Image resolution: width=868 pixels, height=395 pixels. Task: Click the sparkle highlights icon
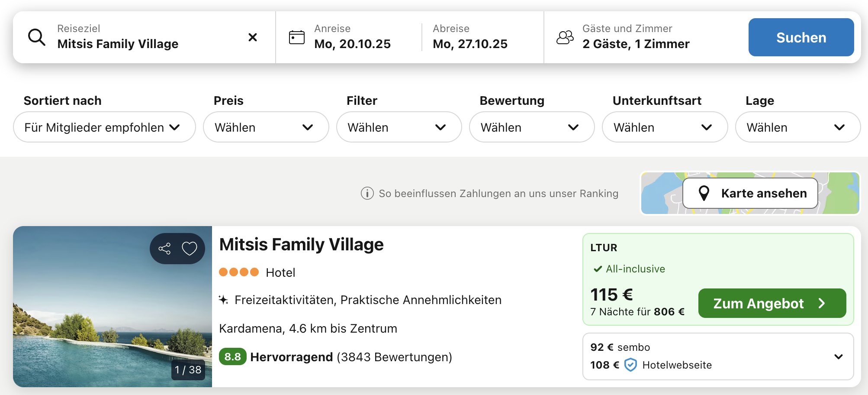point(223,300)
